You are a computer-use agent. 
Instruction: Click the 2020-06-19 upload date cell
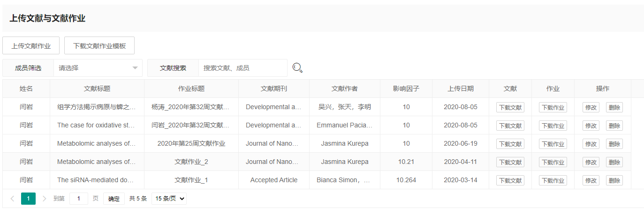click(461, 143)
